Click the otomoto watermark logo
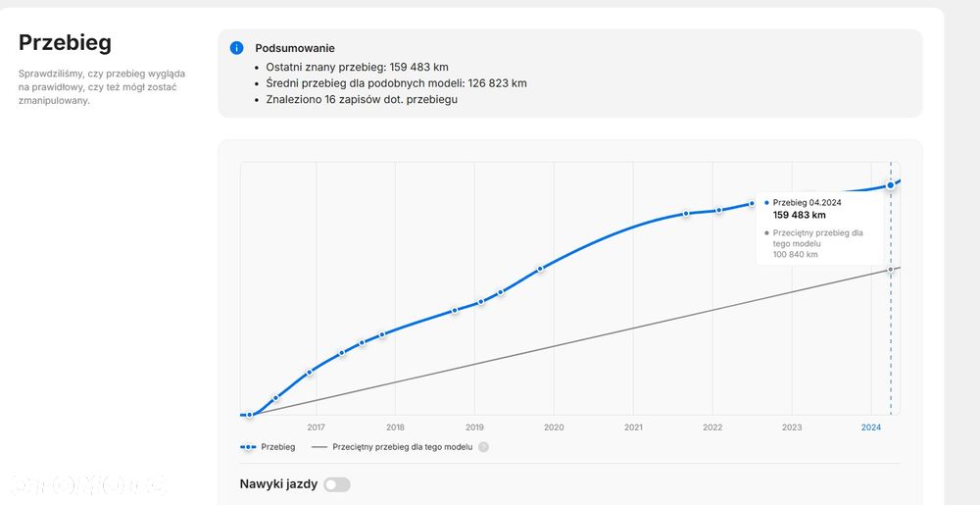The height and width of the screenshot is (505, 980). pyautogui.click(x=86, y=483)
